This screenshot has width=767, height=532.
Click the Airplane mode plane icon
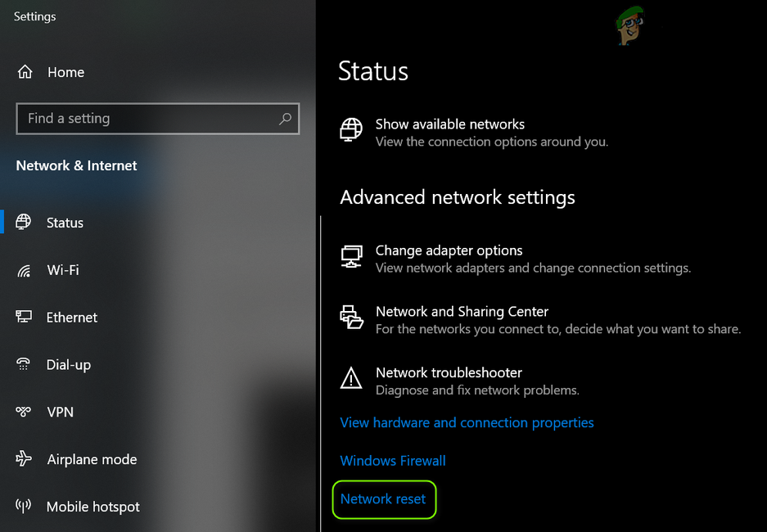[x=24, y=458]
